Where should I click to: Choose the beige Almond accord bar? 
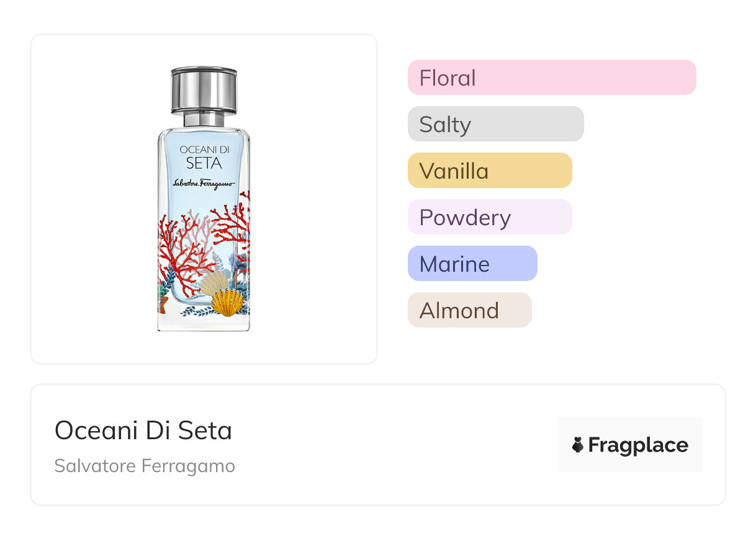click(x=469, y=310)
